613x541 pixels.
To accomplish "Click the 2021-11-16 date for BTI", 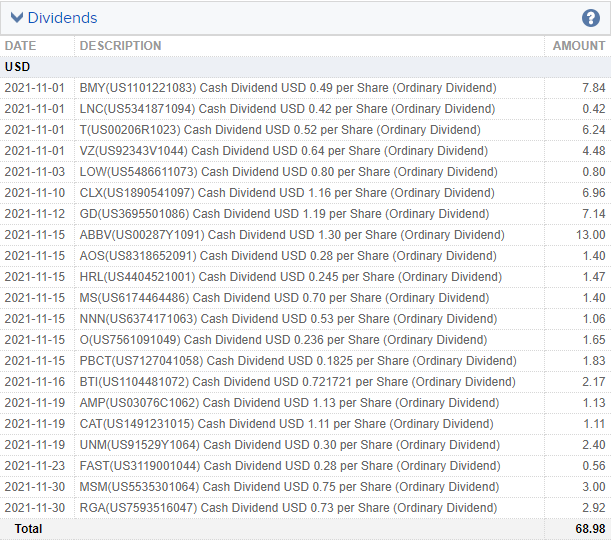I will click(x=35, y=382).
